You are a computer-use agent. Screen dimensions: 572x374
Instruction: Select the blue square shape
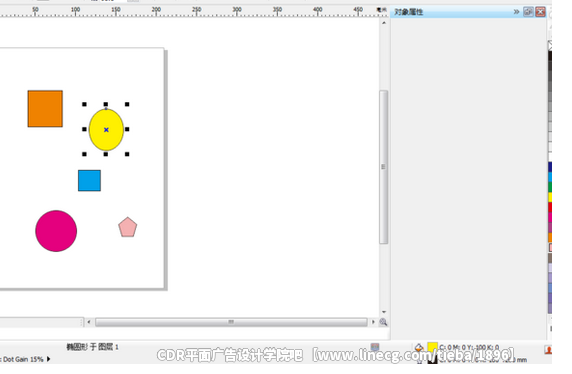[x=89, y=180]
